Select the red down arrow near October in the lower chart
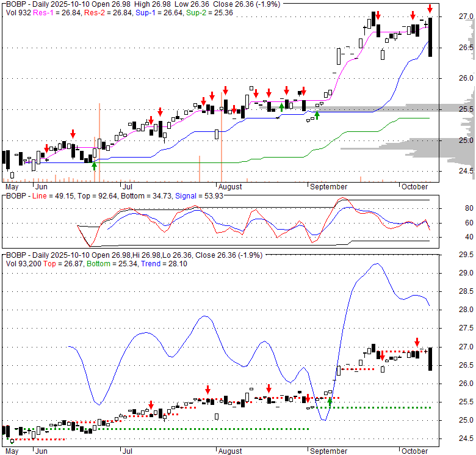 click(x=417, y=342)
